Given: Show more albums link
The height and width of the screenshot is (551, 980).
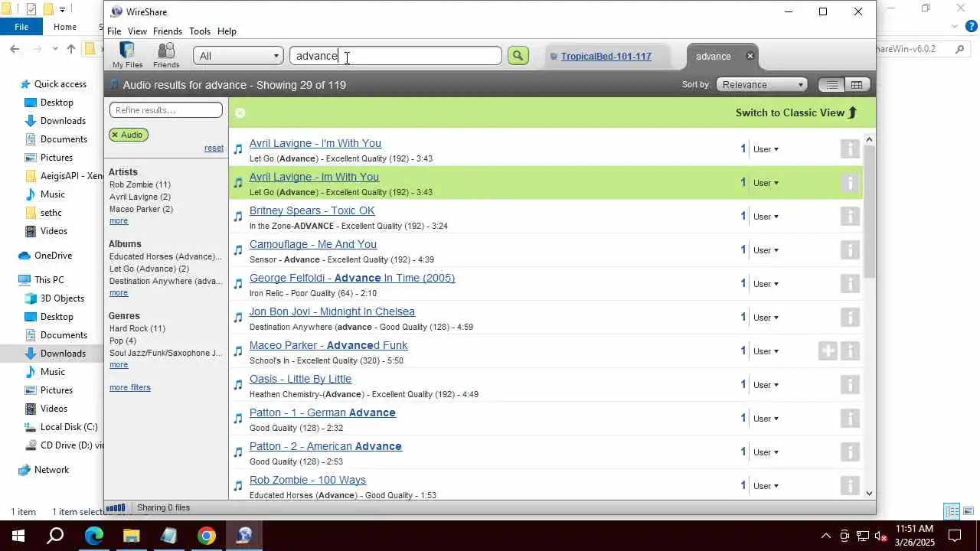Looking at the screenshot, I should coord(119,293).
